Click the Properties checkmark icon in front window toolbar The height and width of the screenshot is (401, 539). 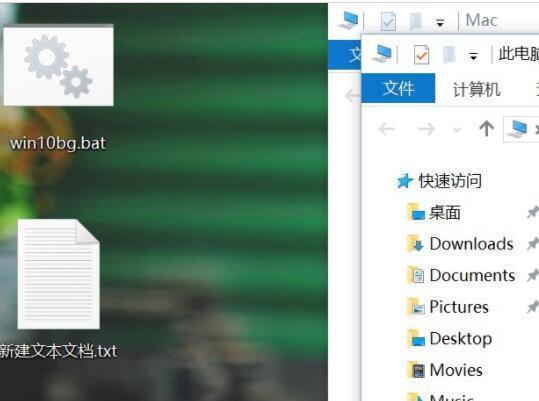(421, 55)
